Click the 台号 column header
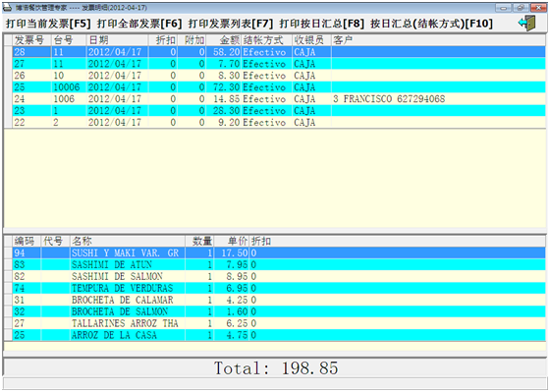Image resolution: width=550 pixels, height=392 pixels. tap(69, 40)
